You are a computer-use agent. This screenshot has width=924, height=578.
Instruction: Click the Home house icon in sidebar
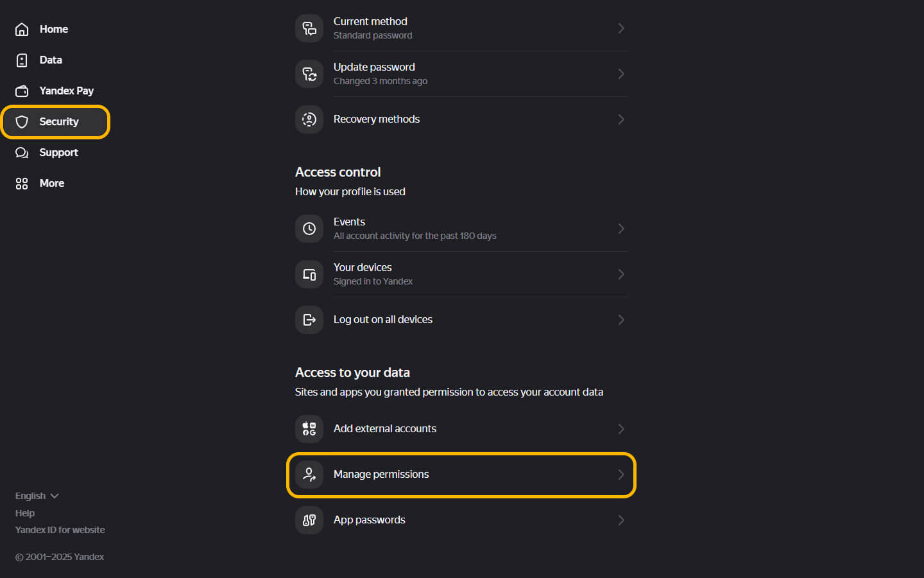click(x=22, y=29)
